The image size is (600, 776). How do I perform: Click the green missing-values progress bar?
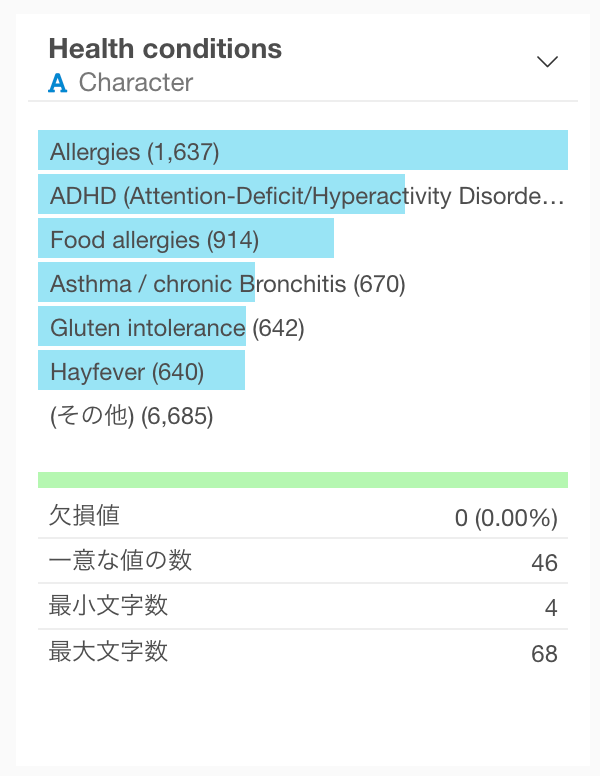click(303, 480)
